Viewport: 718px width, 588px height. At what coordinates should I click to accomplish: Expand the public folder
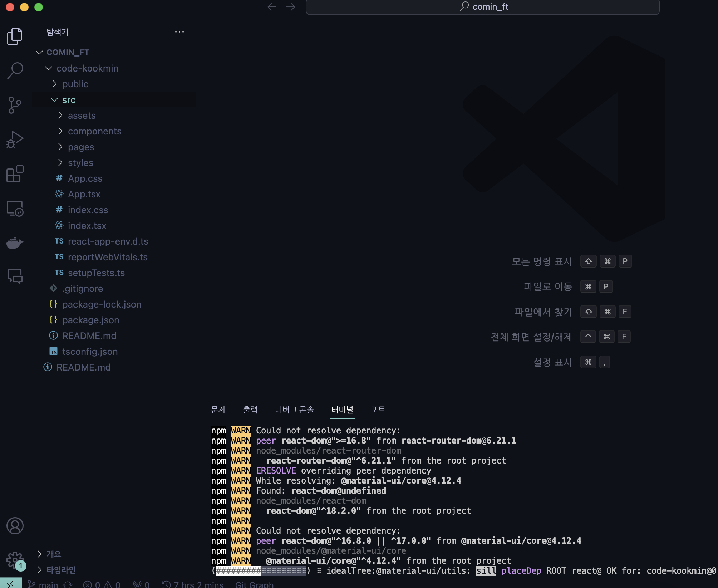click(75, 84)
